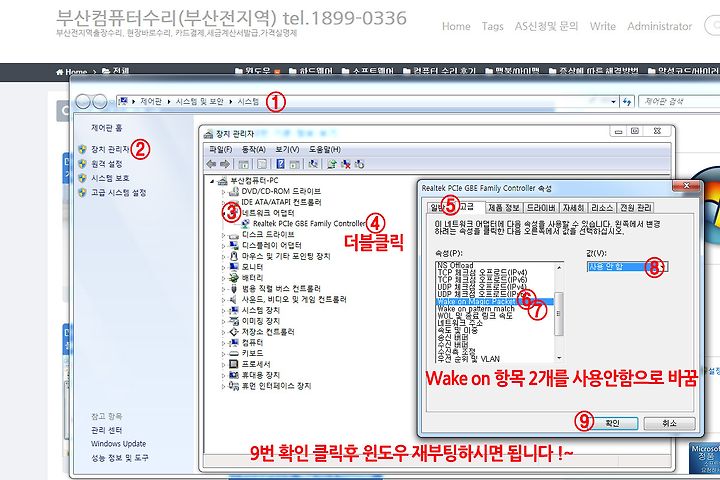Expand the 디스크 드라이브 tree node
Screen dimensions: 720x480
[x=224, y=235]
